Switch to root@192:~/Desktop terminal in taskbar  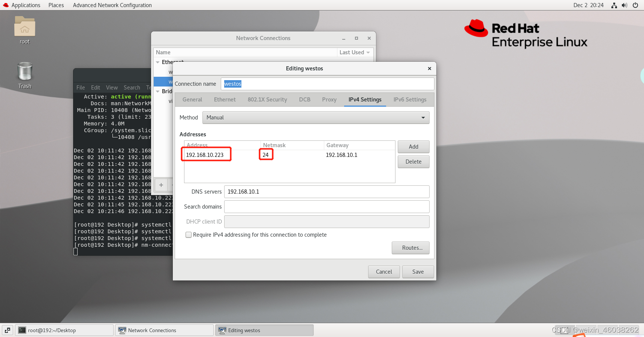pyautogui.click(x=64, y=330)
